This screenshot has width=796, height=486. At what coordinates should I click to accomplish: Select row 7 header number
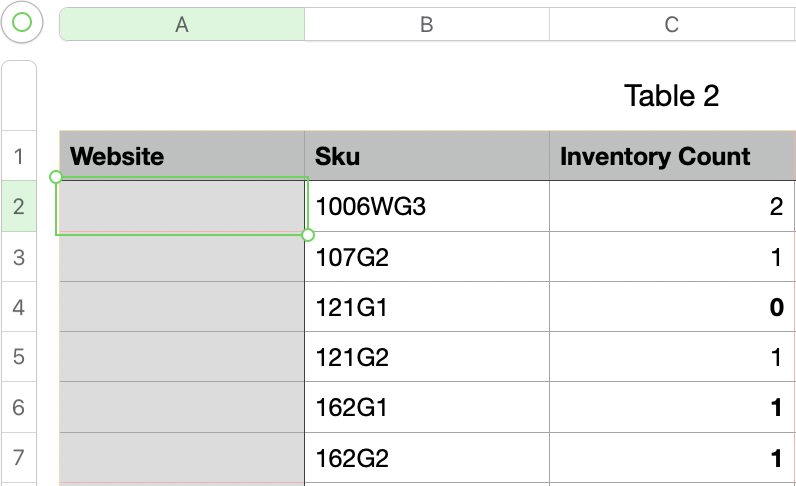19,458
